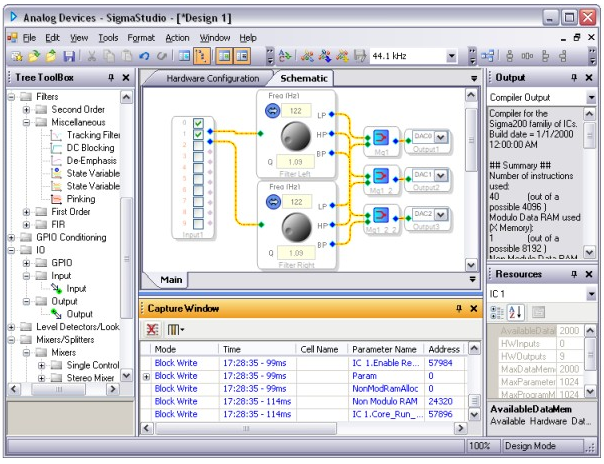Check Input1 channel 9 checkbox
The image size is (604, 464).
coord(198,224)
